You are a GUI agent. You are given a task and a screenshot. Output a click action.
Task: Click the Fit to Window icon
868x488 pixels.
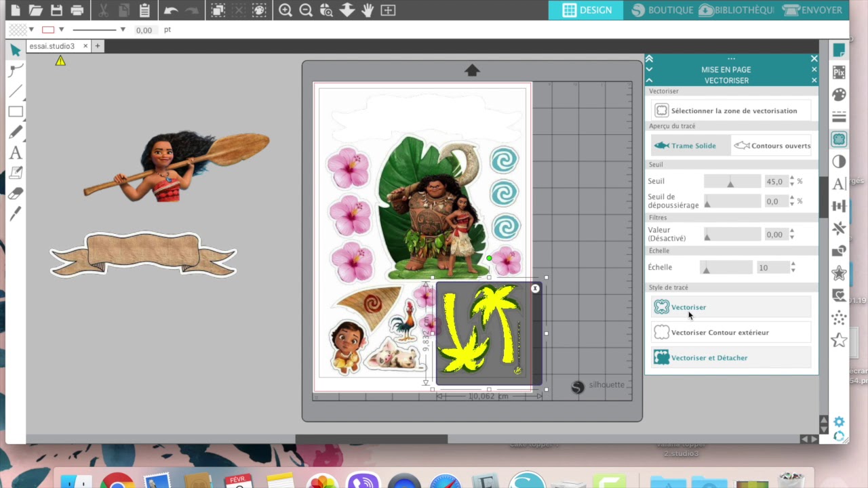click(388, 10)
